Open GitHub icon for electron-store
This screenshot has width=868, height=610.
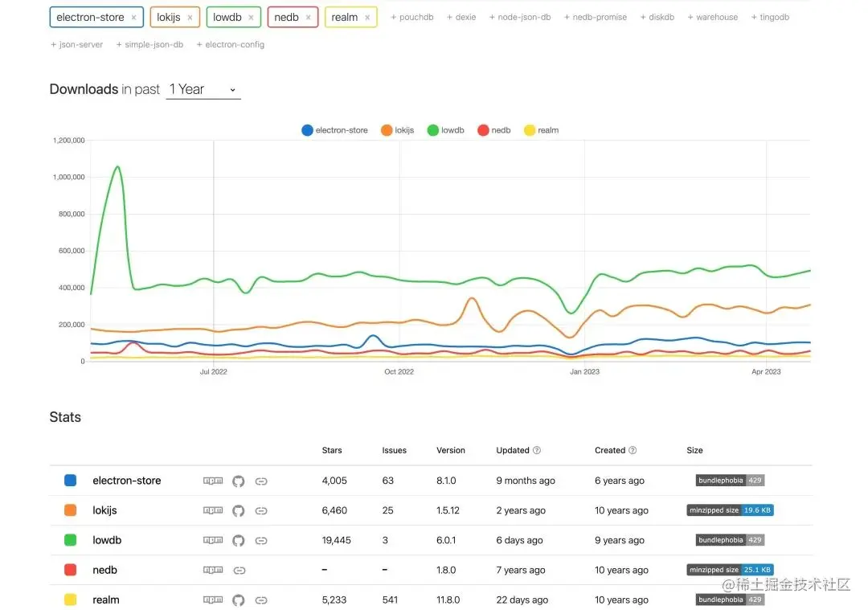(x=238, y=481)
